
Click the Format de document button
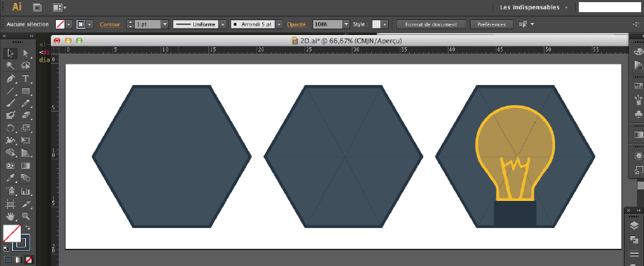[431, 24]
